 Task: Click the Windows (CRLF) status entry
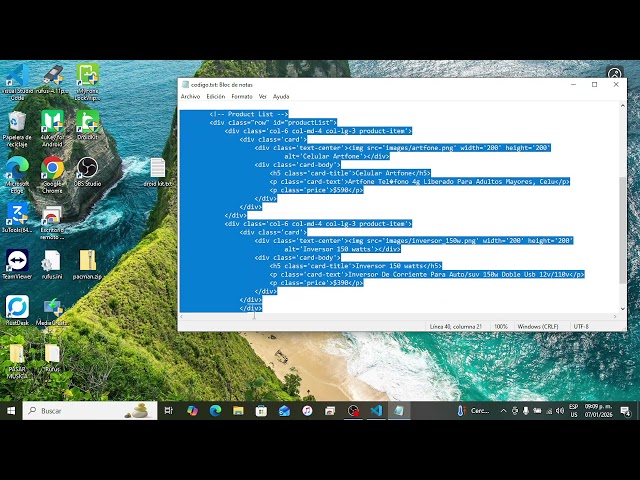pyautogui.click(x=538, y=327)
